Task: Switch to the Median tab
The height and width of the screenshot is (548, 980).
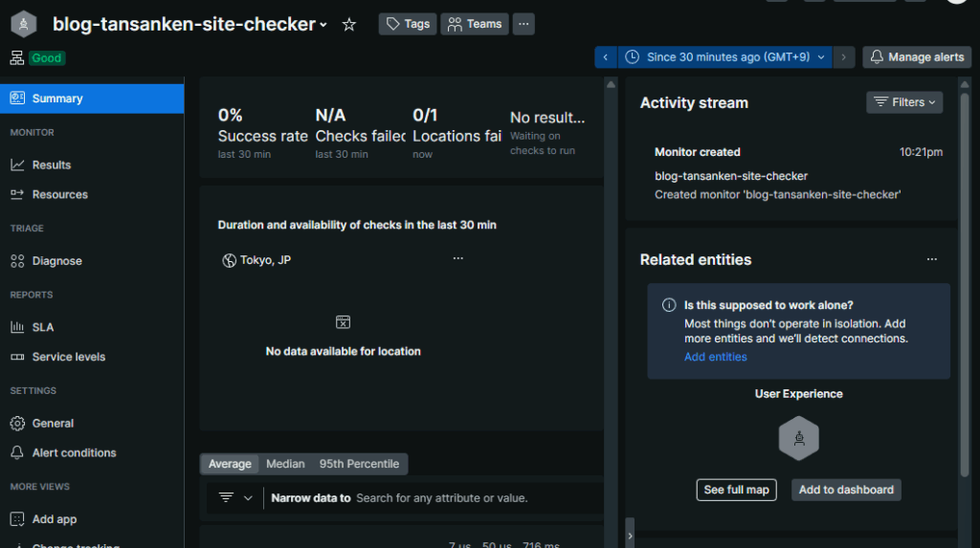Action: click(x=285, y=464)
